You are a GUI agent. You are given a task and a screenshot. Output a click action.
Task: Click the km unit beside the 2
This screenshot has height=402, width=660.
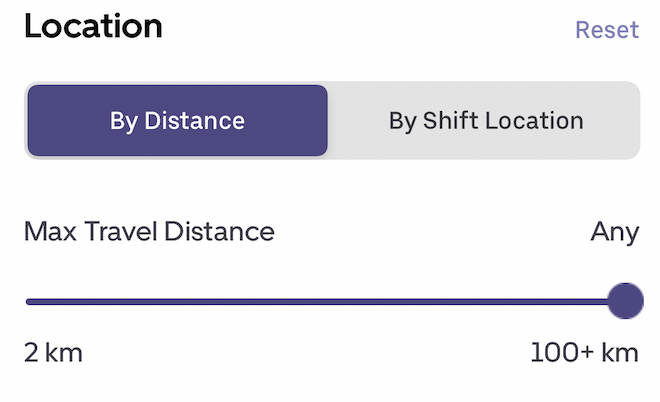(64, 353)
